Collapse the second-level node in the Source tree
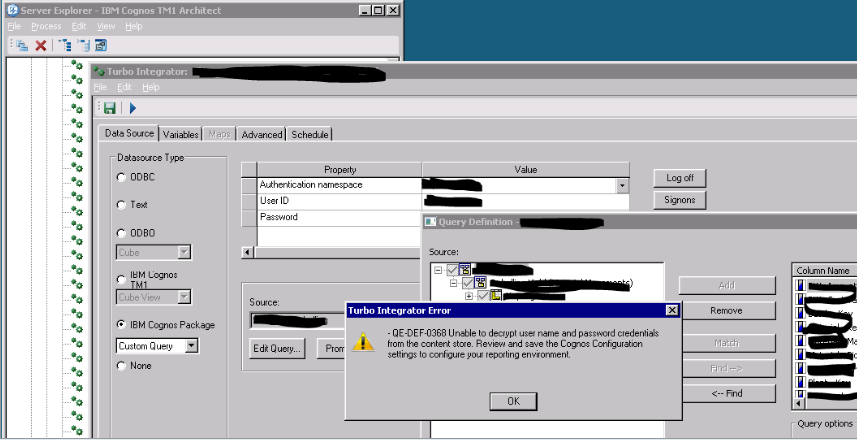The width and height of the screenshot is (857, 440). pos(453,283)
